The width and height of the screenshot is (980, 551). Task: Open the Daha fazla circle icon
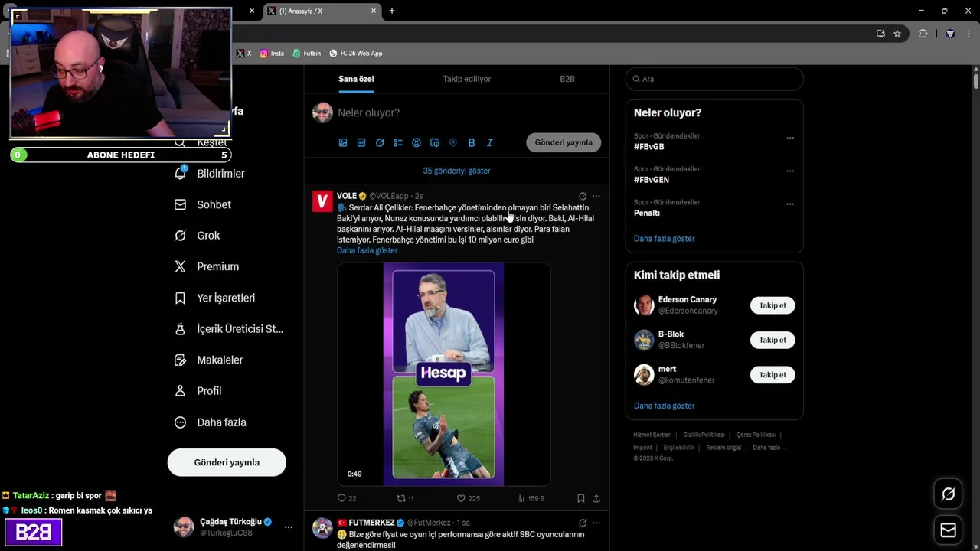[180, 422]
